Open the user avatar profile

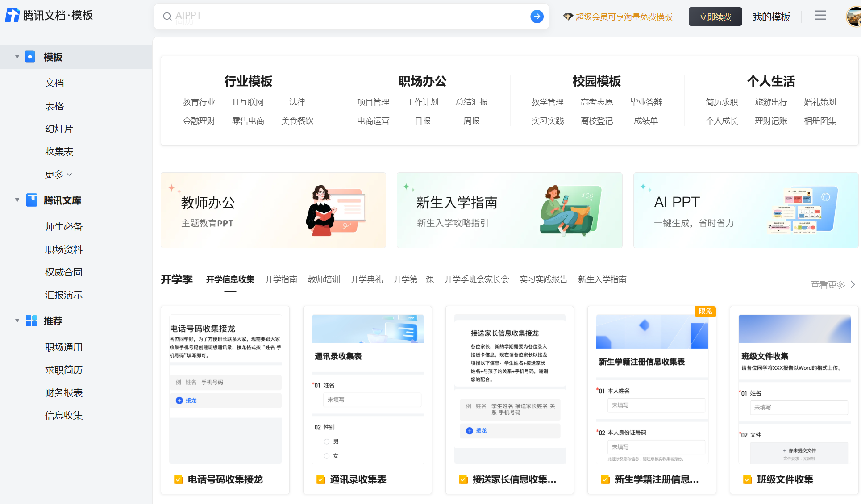(x=853, y=17)
